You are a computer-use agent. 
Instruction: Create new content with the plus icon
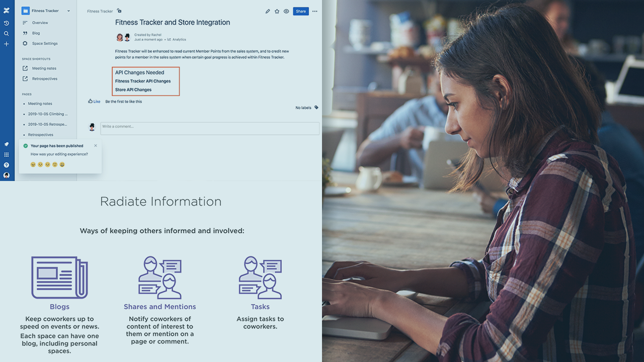7,44
